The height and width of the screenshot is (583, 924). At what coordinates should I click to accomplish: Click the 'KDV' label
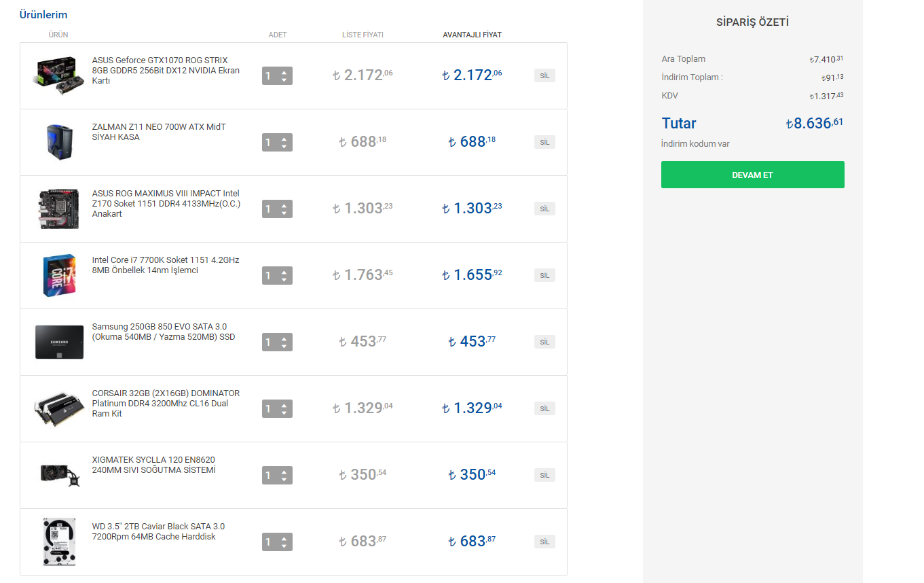pos(669,96)
